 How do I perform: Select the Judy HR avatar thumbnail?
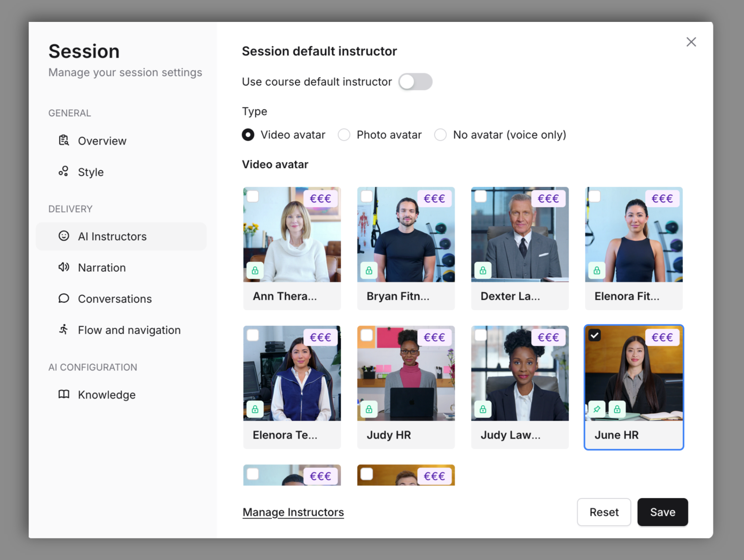click(406, 375)
